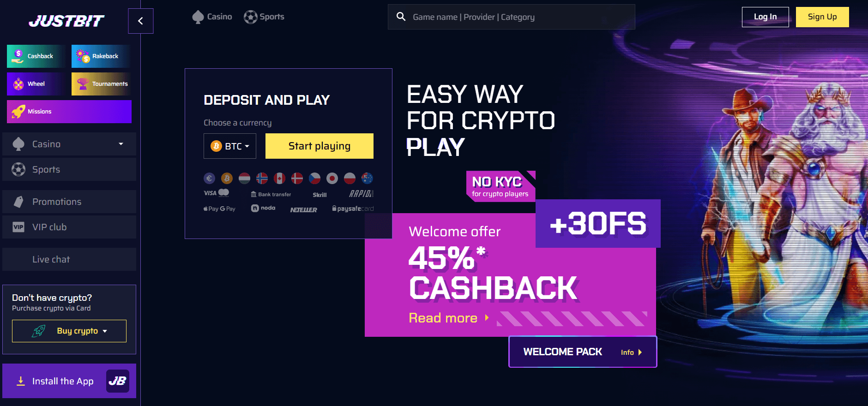Open the Buy crypto dropdown
868x406 pixels.
coord(69,331)
